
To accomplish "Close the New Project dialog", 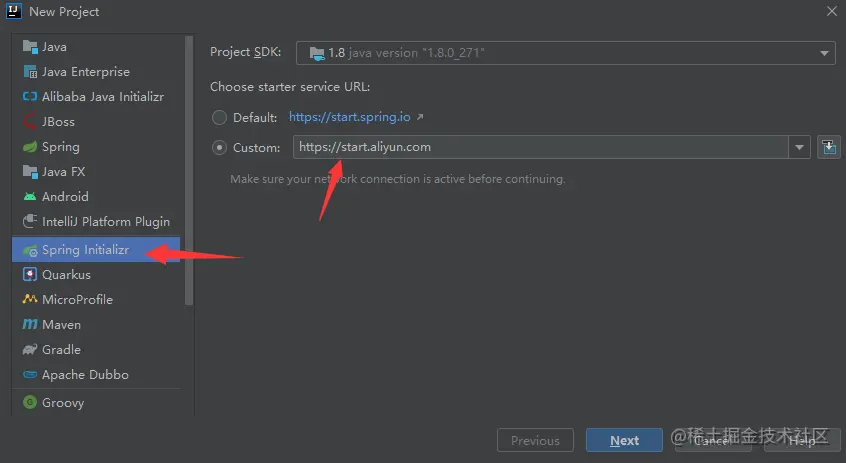I will [831, 11].
